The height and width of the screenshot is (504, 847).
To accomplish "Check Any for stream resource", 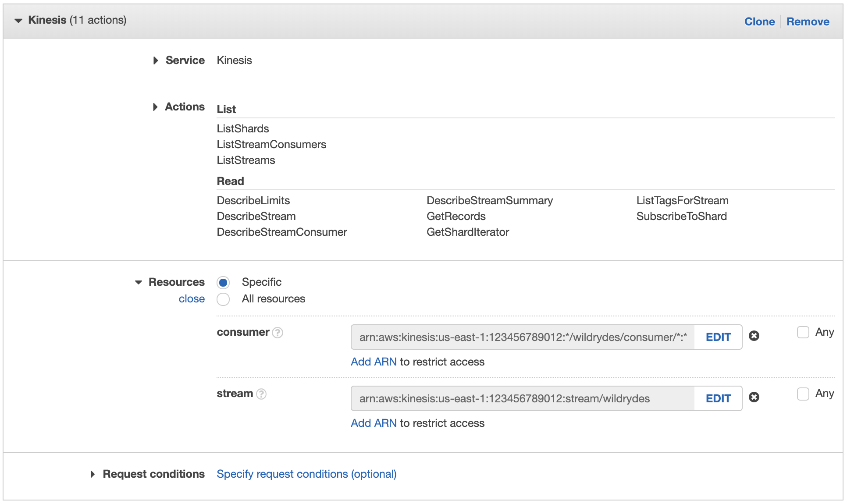I will [803, 394].
